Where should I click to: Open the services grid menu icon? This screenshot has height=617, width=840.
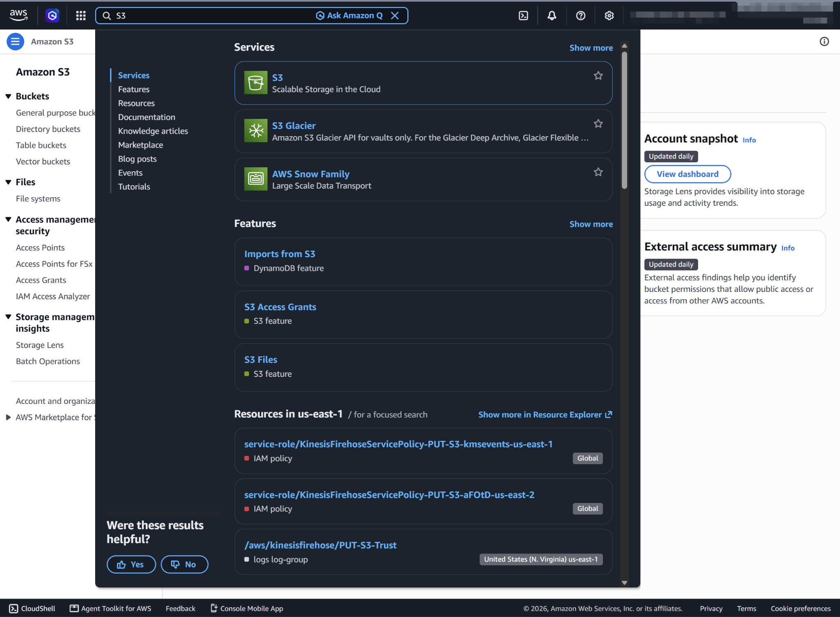(81, 16)
